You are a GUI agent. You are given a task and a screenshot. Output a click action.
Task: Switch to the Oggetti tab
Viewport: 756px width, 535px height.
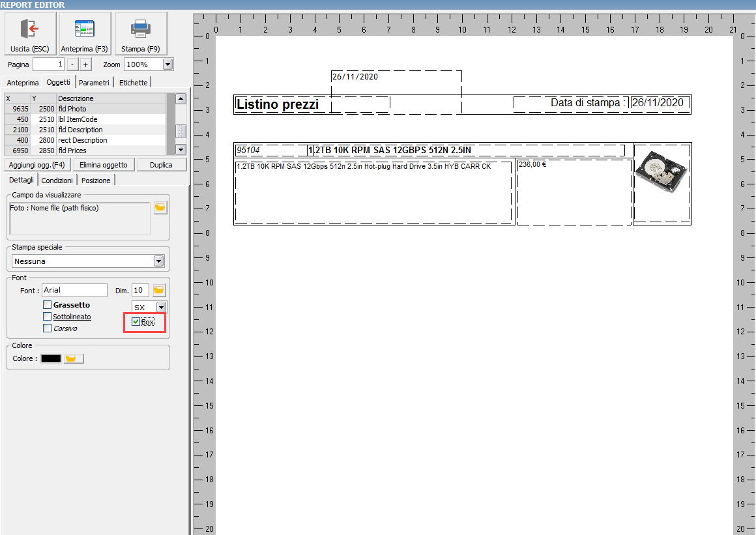pos(59,82)
